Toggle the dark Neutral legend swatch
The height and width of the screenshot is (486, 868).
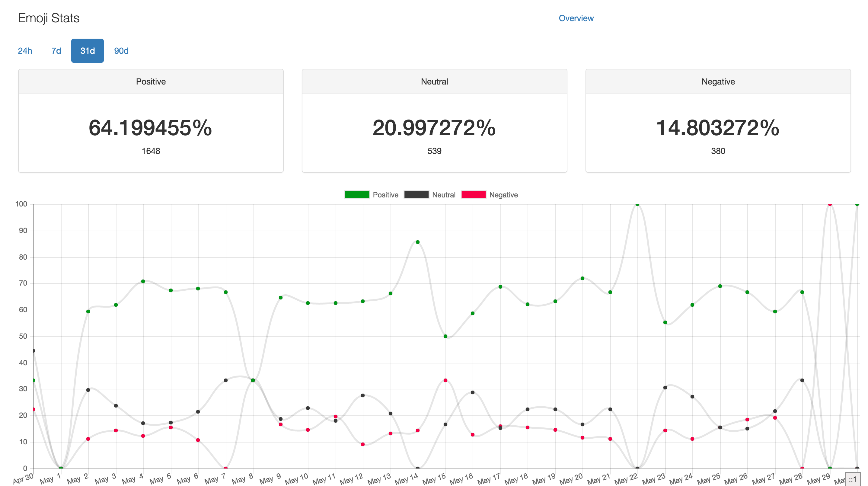[416, 195]
